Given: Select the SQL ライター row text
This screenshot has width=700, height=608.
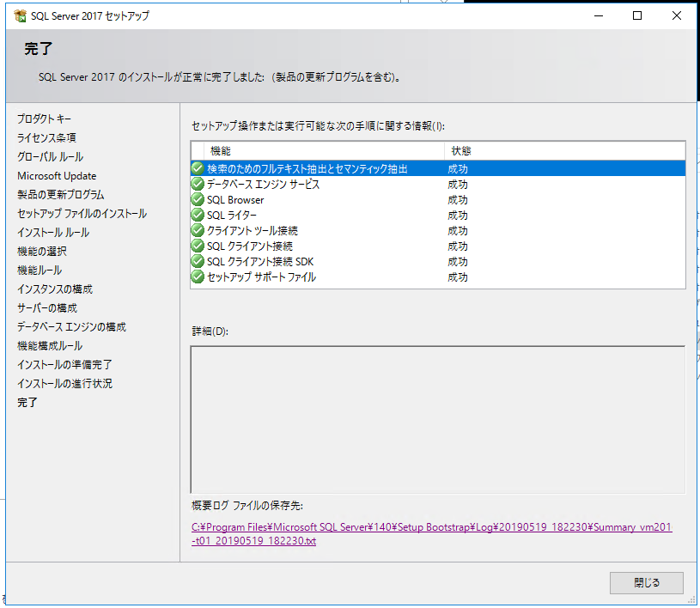Looking at the screenshot, I should 232,216.
